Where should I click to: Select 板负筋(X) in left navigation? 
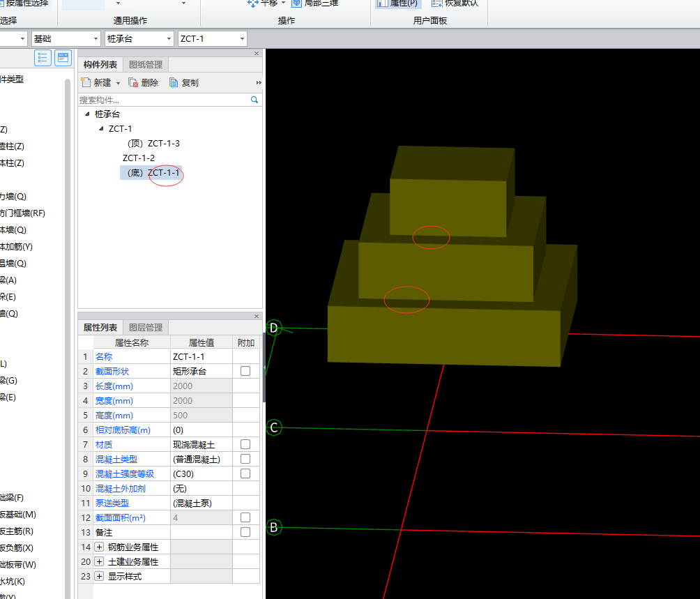pyautogui.click(x=17, y=547)
